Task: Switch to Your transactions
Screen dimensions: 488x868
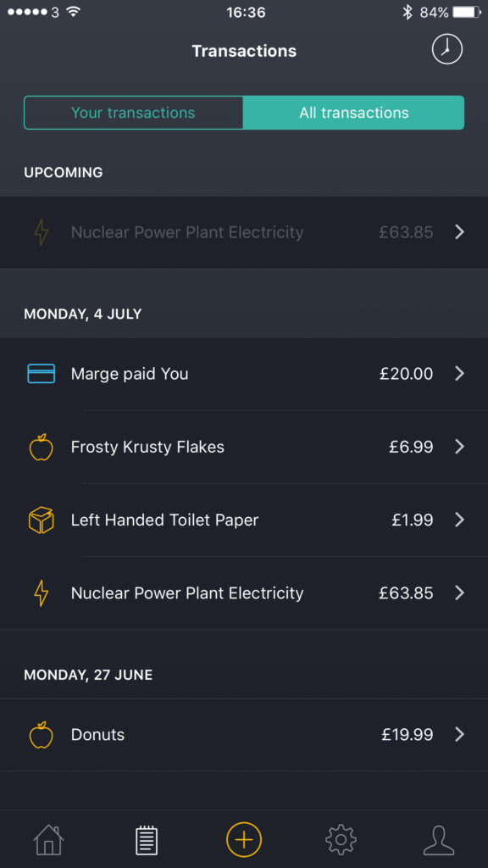Action: [133, 113]
